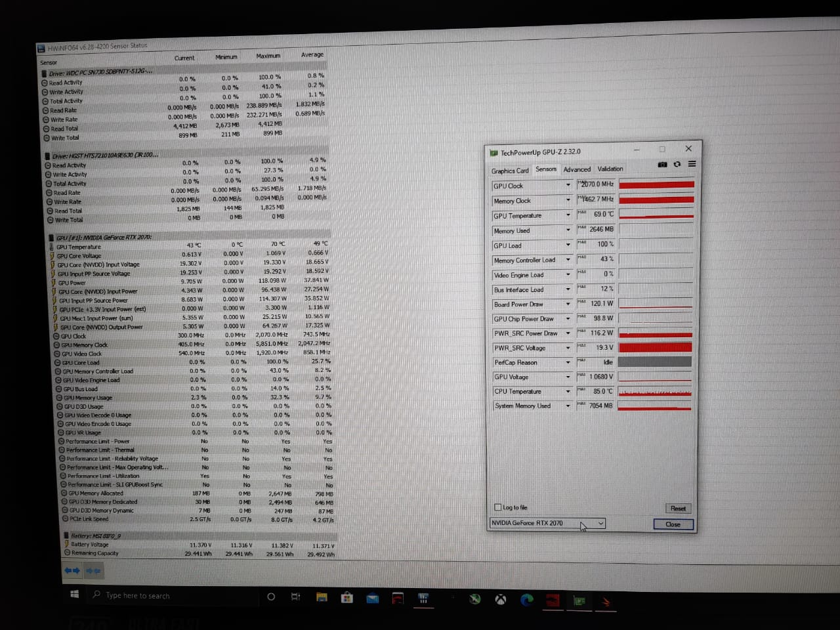
Task: Click the GPU-Z taskbar icon
Action: (579, 600)
